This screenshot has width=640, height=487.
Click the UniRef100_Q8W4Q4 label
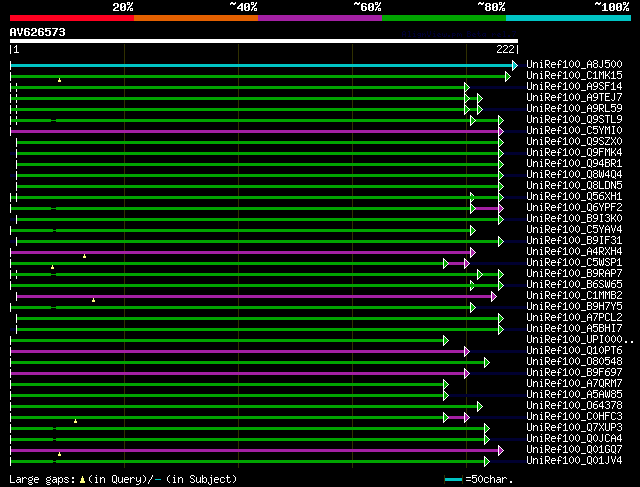point(574,174)
